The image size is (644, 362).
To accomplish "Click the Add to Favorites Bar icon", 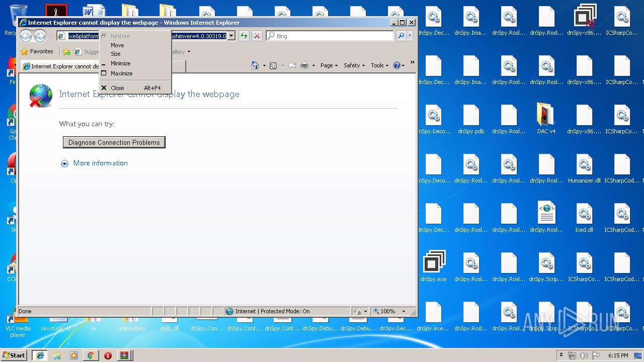I will click(x=66, y=51).
